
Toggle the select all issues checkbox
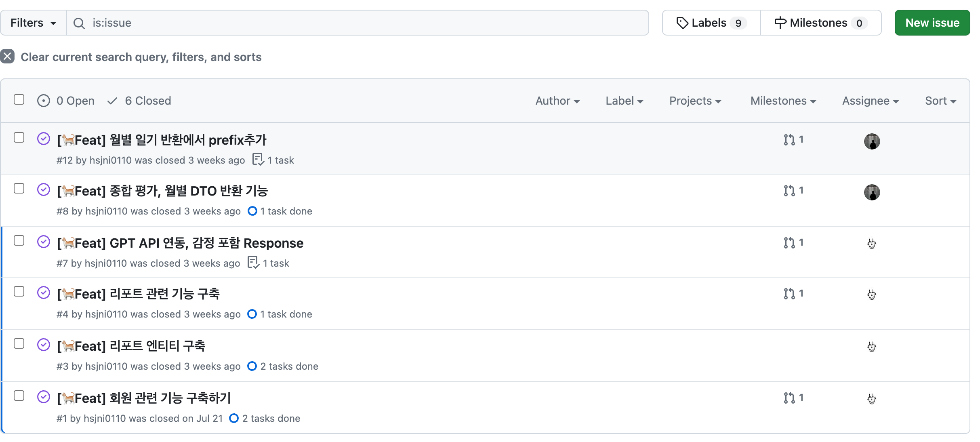click(x=19, y=100)
